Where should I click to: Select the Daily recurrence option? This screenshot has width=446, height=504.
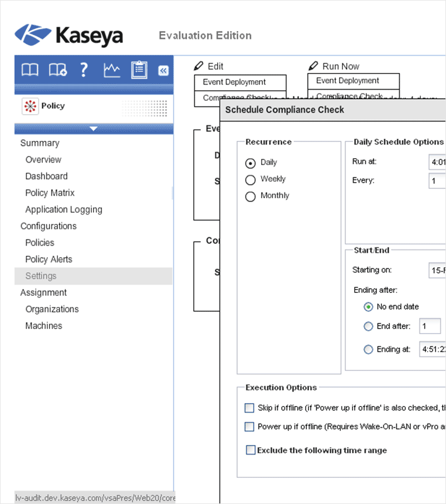[x=251, y=163]
